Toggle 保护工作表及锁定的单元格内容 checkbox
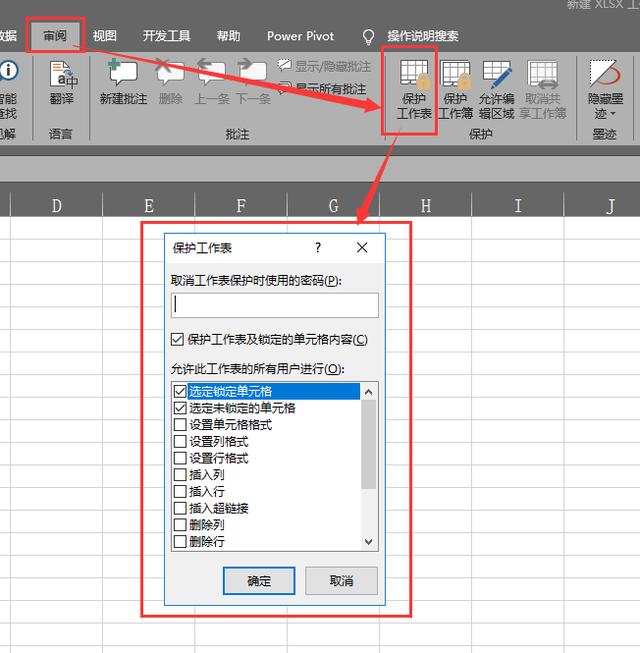The height and width of the screenshot is (653, 640). pos(177,339)
